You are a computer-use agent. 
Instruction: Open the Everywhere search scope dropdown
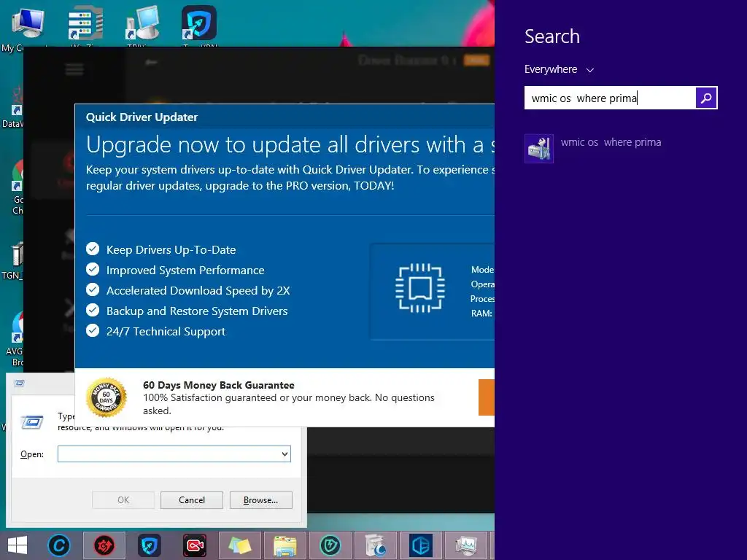tap(559, 69)
